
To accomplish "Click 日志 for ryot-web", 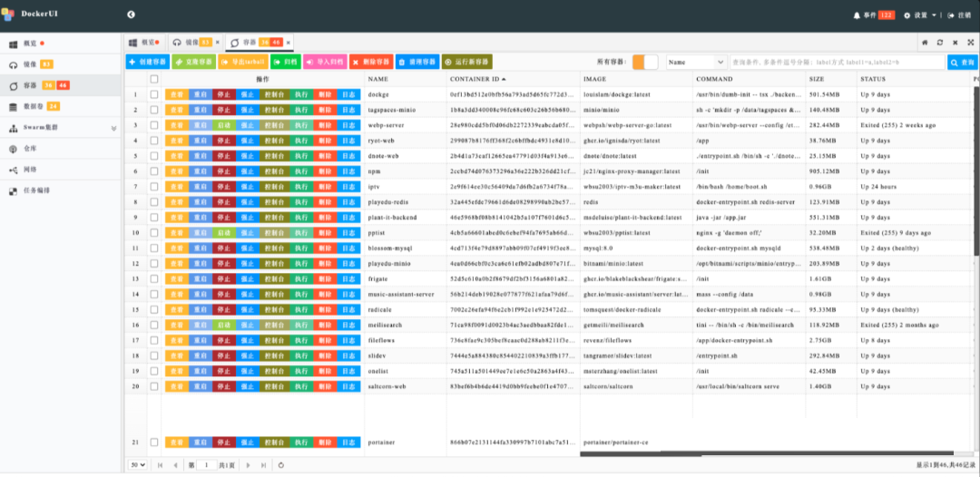I will (348, 141).
